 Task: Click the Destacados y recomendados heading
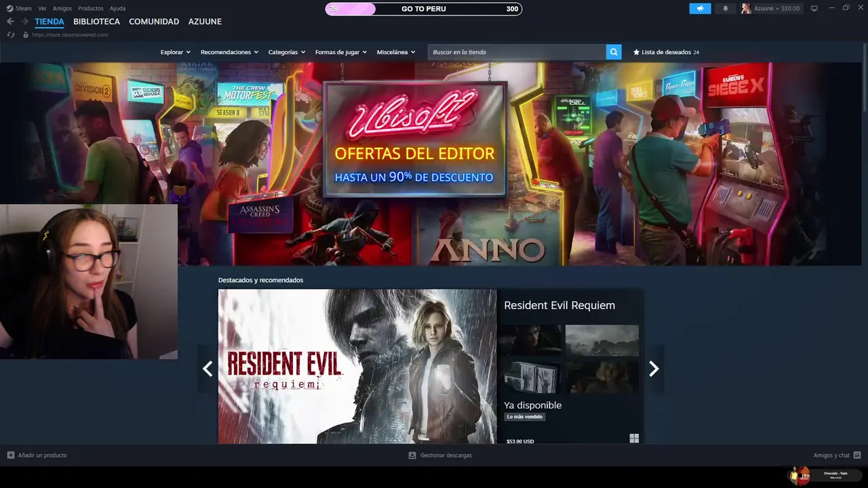(x=260, y=280)
